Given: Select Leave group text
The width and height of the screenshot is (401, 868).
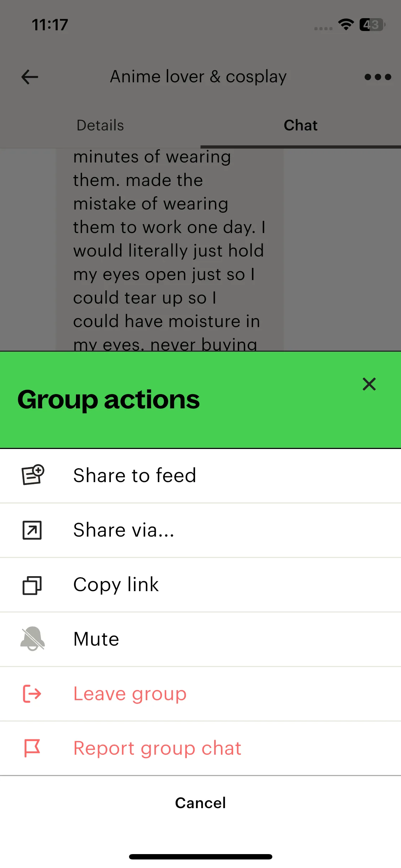Looking at the screenshot, I should [130, 694].
